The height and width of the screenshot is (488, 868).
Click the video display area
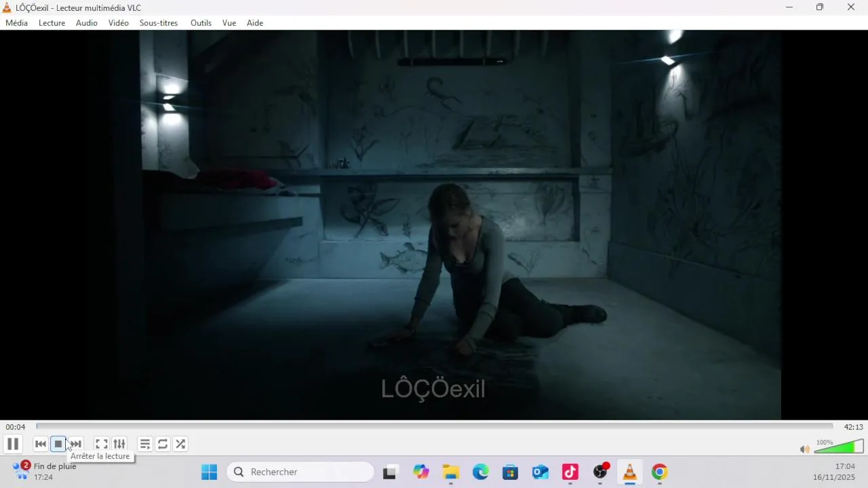click(434, 224)
